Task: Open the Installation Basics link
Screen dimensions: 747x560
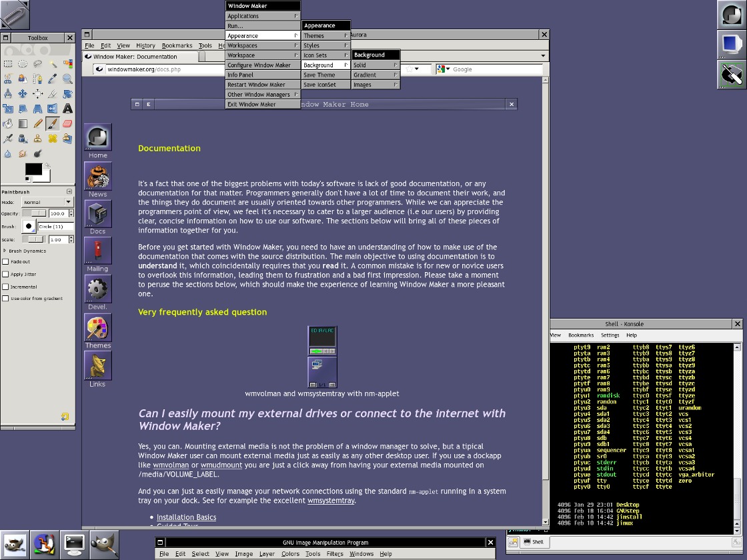Action: pos(186,517)
